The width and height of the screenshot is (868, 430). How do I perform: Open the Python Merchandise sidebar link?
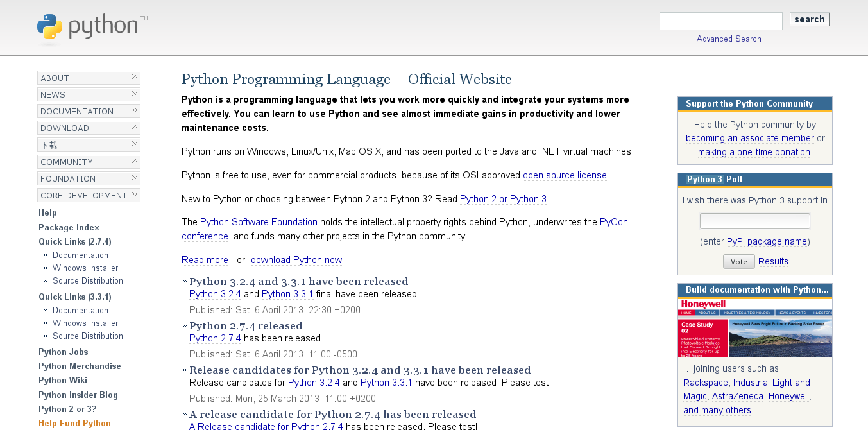click(x=80, y=366)
